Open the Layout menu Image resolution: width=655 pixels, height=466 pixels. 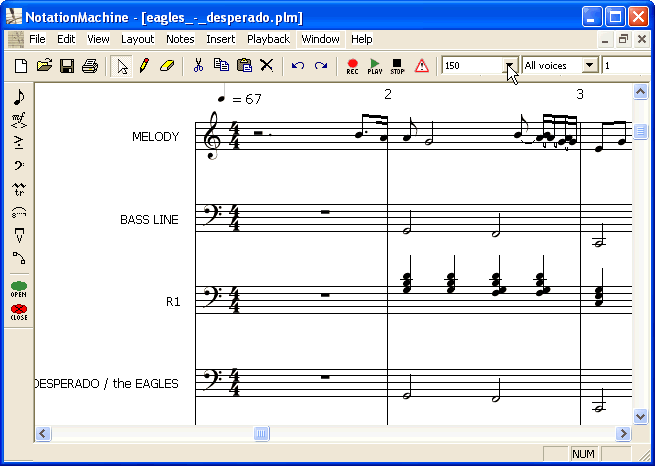coord(137,39)
